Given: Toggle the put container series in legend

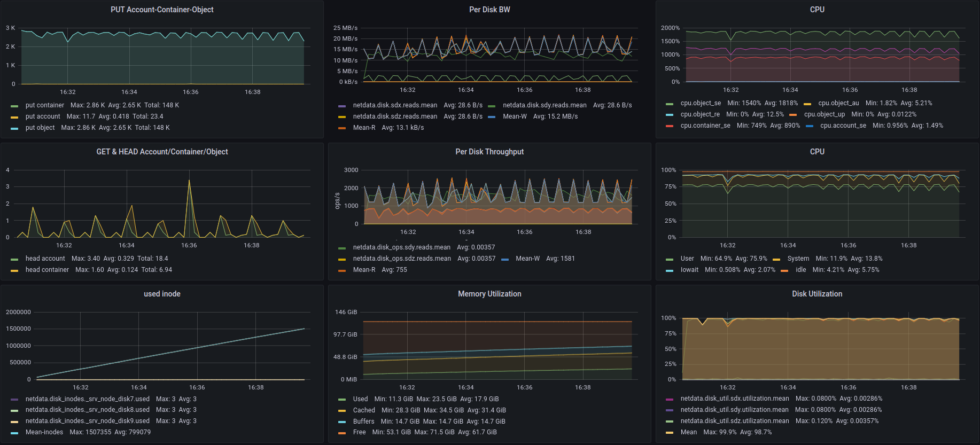Looking at the screenshot, I should 44,105.
